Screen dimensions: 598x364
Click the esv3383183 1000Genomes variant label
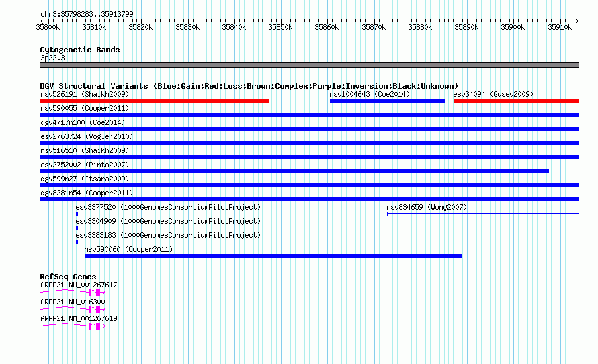tap(168, 235)
